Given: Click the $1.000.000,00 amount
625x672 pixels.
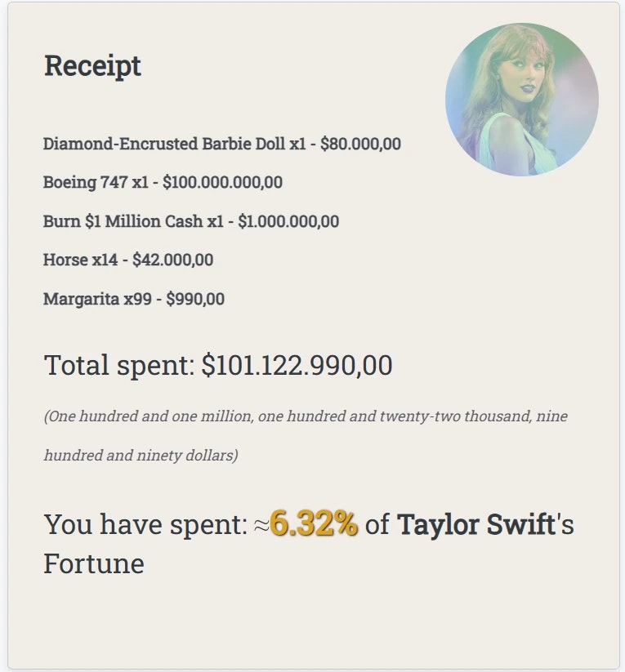Looking at the screenshot, I should (288, 221).
